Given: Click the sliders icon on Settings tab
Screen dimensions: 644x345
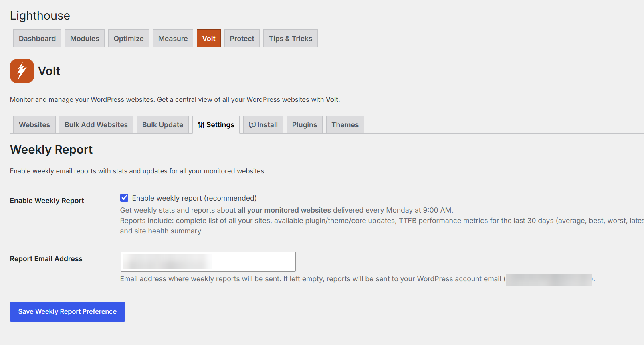Looking at the screenshot, I should click(x=201, y=125).
